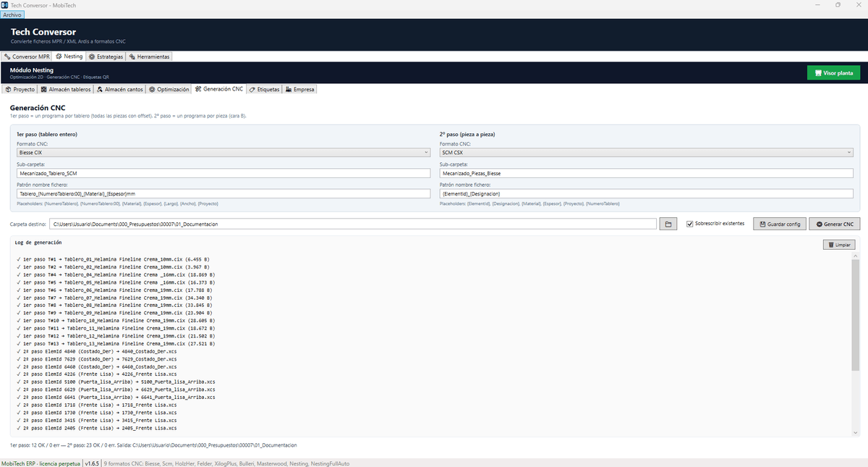Edit the Mecanizado_Piezas_Biesse sub-carpeta field
This screenshot has height=467, width=868.
point(647,174)
